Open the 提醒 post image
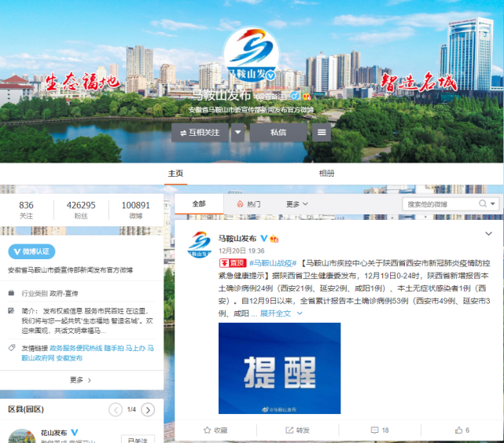This screenshot has height=443, width=504. pos(279,368)
